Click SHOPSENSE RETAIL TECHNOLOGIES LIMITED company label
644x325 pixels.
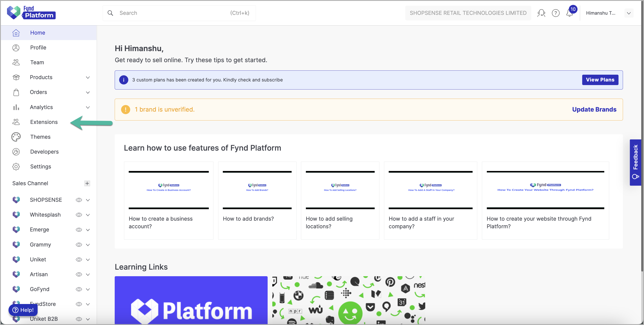(468, 13)
